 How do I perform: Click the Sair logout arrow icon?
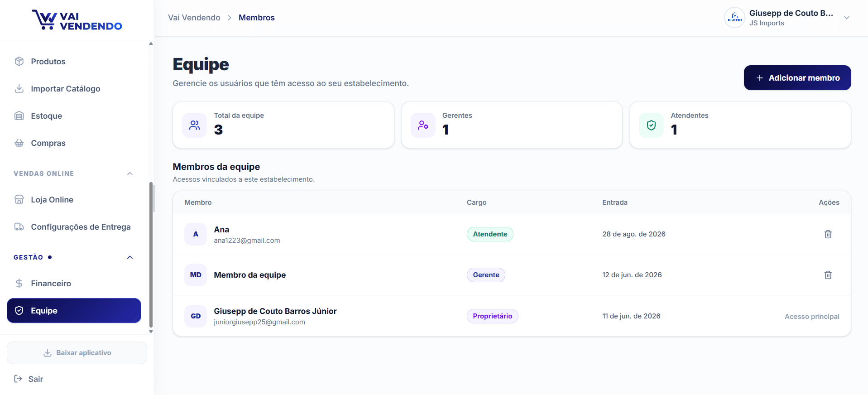pyautogui.click(x=18, y=379)
